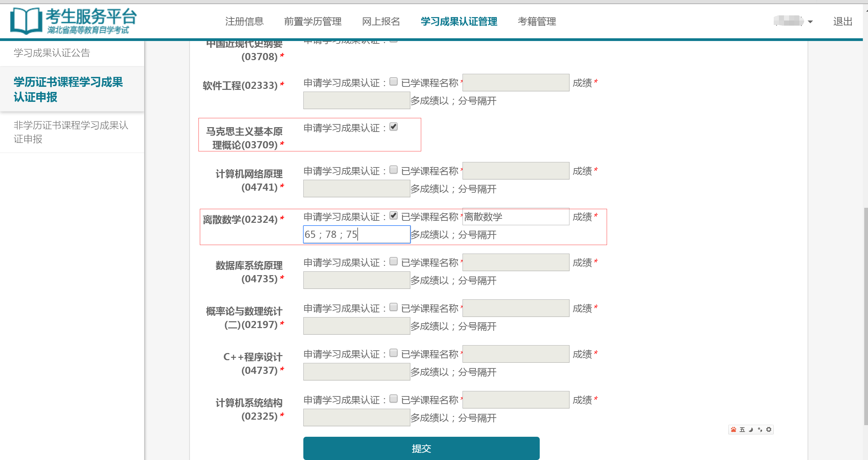This screenshot has width=868, height=460.
Task: Switch to 注册信息 tab
Action: (x=244, y=22)
